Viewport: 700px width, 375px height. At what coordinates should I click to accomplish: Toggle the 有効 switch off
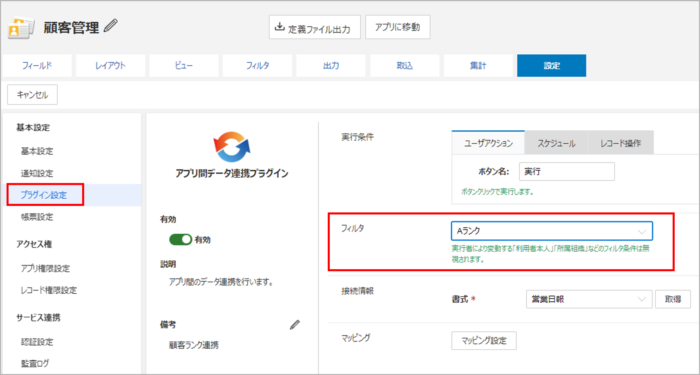point(180,240)
